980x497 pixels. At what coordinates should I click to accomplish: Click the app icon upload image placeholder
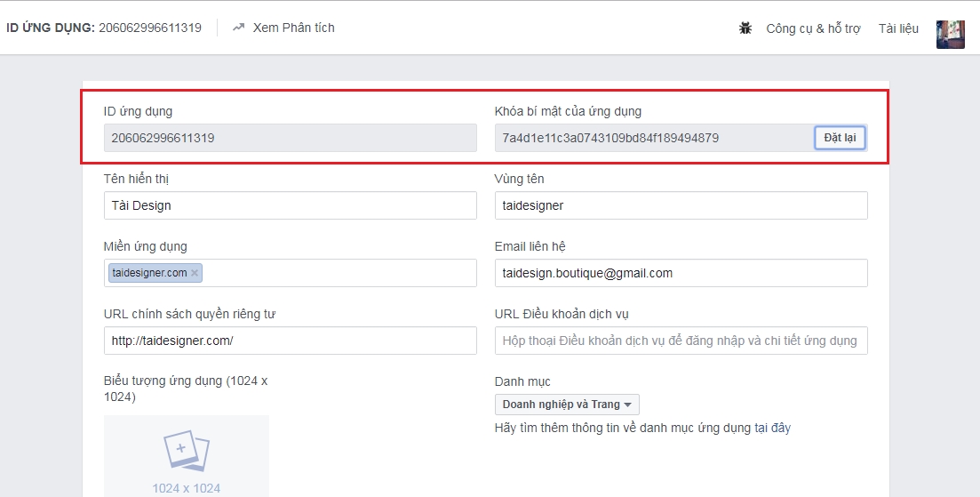click(186, 453)
